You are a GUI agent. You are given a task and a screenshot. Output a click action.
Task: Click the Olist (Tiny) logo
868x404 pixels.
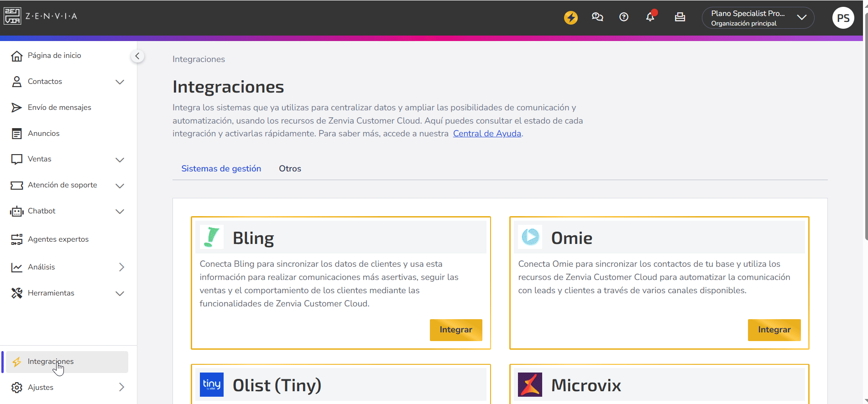click(x=212, y=384)
